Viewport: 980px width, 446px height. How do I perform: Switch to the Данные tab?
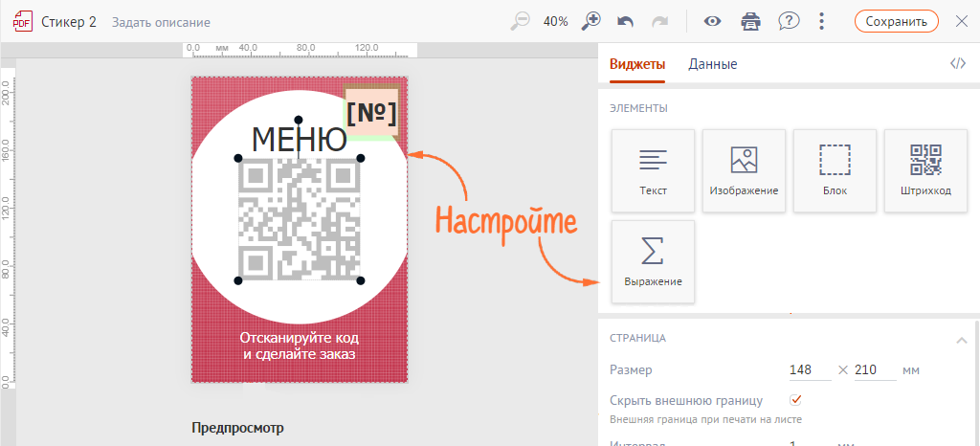[713, 64]
